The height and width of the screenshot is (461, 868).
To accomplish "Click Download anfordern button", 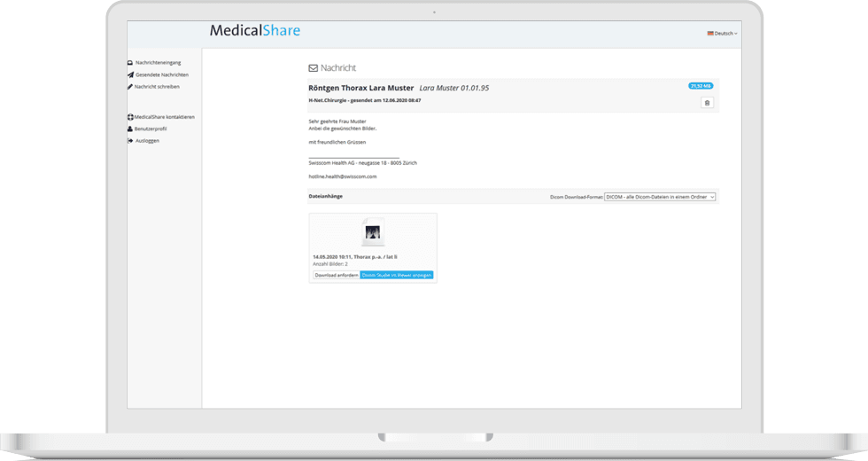I will pos(336,276).
